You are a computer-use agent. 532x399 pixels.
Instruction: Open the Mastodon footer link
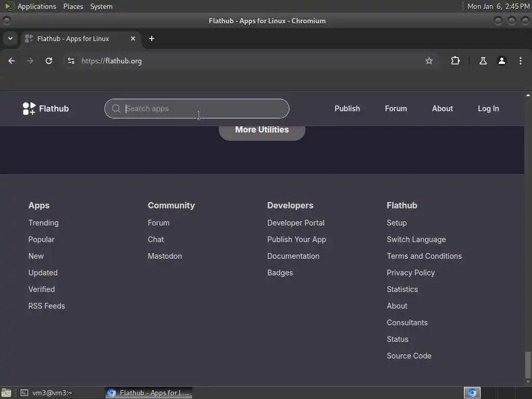pyautogui.click(x=165, y=256)
